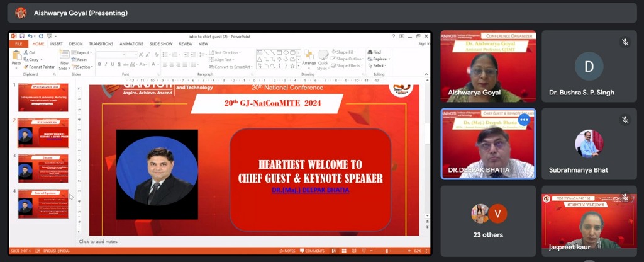644x262 pixels.
Task: Click Cut in the Clipboard group
Action: [x=30, y=53]
